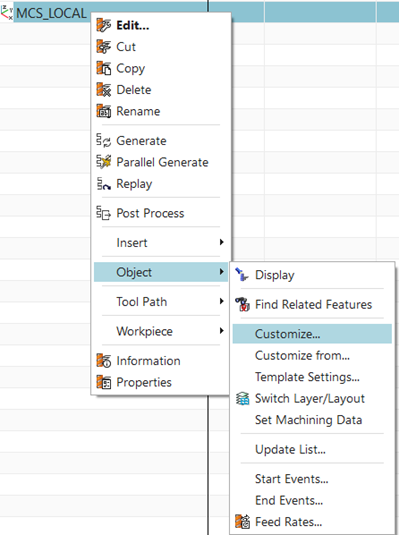The width and height of the screenshot is (399, 535).
Task: Click the Properties icon
Action: pyautogui.click(x=103, y=382)
